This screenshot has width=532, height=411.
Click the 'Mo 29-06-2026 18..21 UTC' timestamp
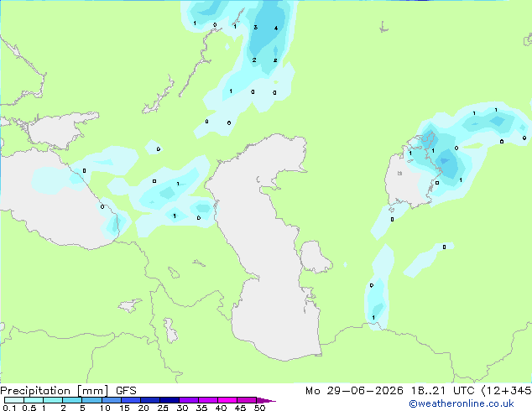coord(390,390)
